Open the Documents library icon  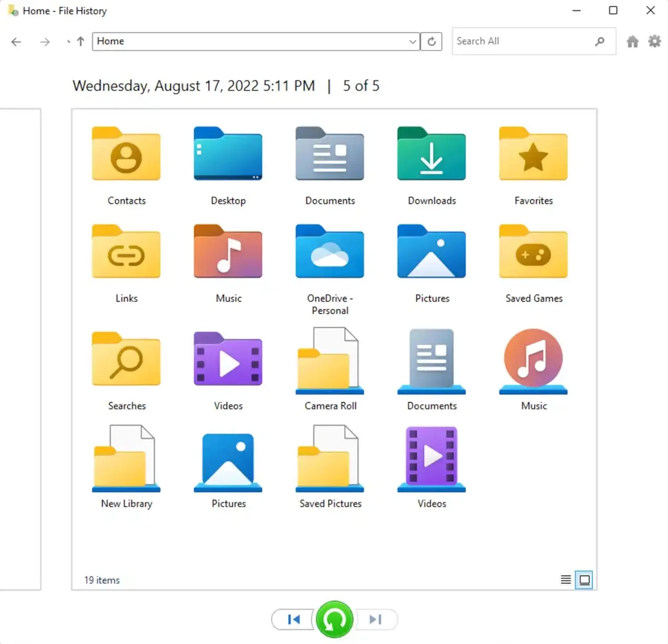(x=431, y=361)
